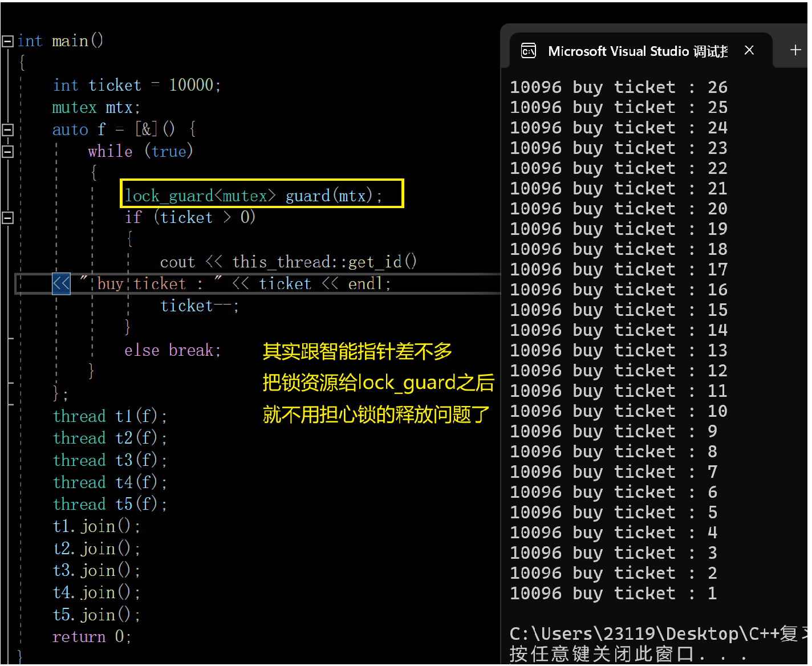The image size is (812, 666).
Task: Collapse the while (true) block
Action: [x=7, y=152]
